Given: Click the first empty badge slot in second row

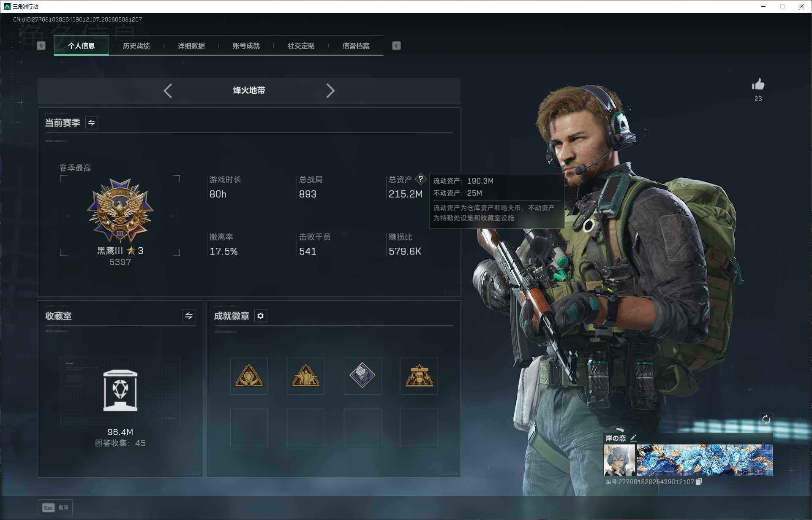Looking at the screenshot, I should pyautogui.click(x=249, y=427).
